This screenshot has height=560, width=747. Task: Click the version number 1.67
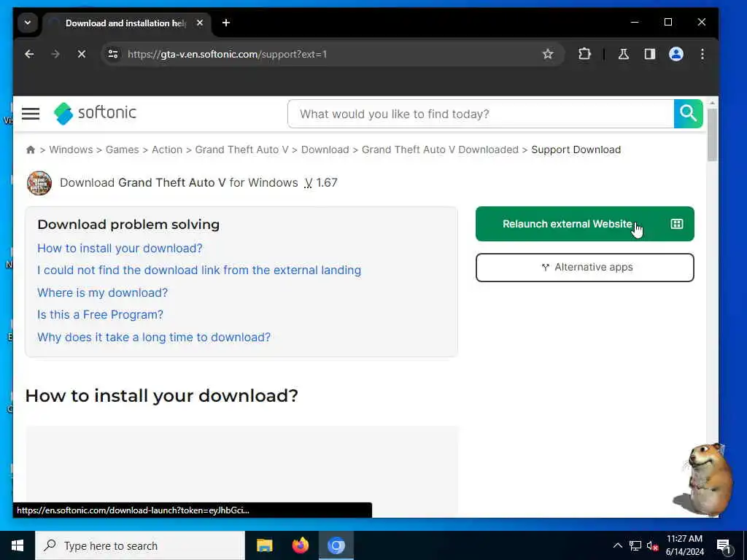tap(327, 183)
